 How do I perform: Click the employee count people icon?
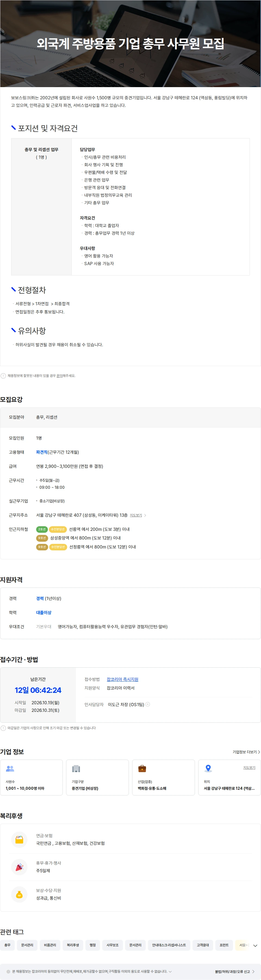click(10, 768)
